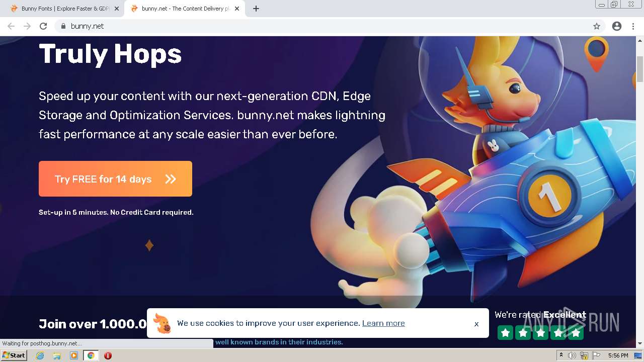Click the 'We're rated Excellent' text
644x362 pixels.
pos(540,315)
